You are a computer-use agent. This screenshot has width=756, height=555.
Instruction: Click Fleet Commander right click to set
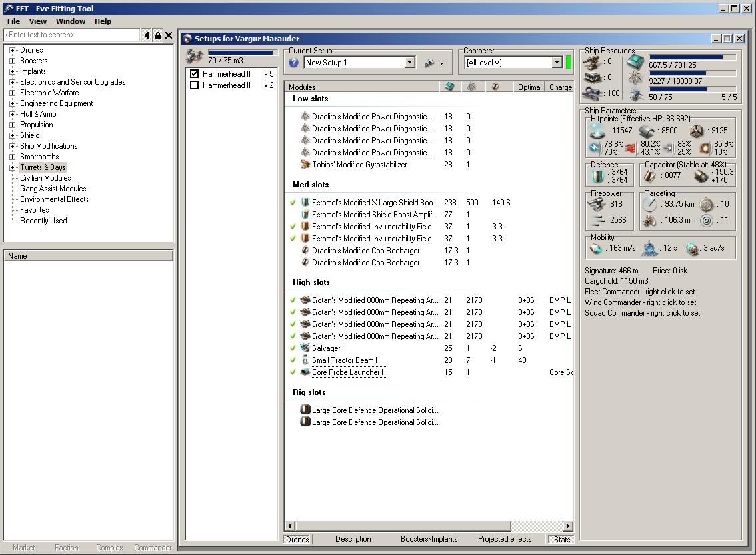tap(639, 292)
